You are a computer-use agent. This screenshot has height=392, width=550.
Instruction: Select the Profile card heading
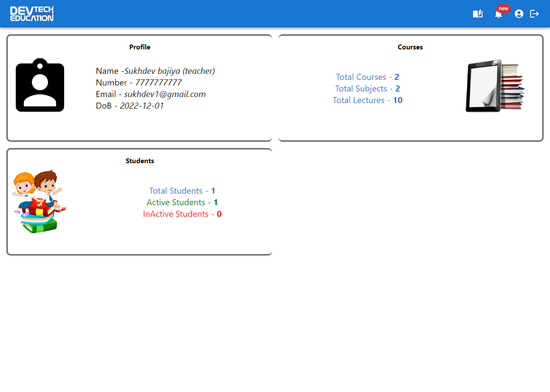(x=140, y=47)
